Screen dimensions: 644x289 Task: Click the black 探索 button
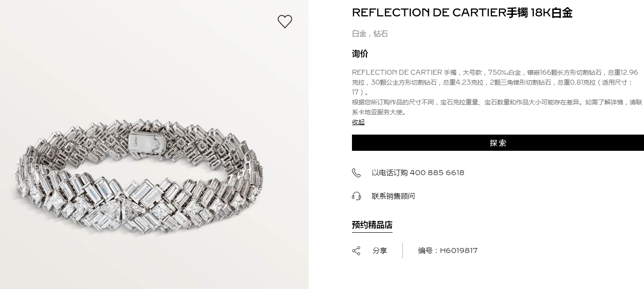(498, 143)
